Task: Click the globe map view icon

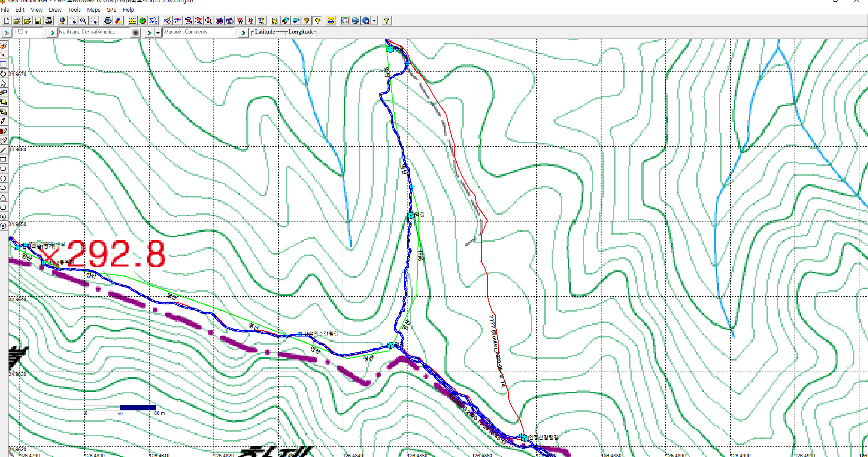Action: [62, 20]
